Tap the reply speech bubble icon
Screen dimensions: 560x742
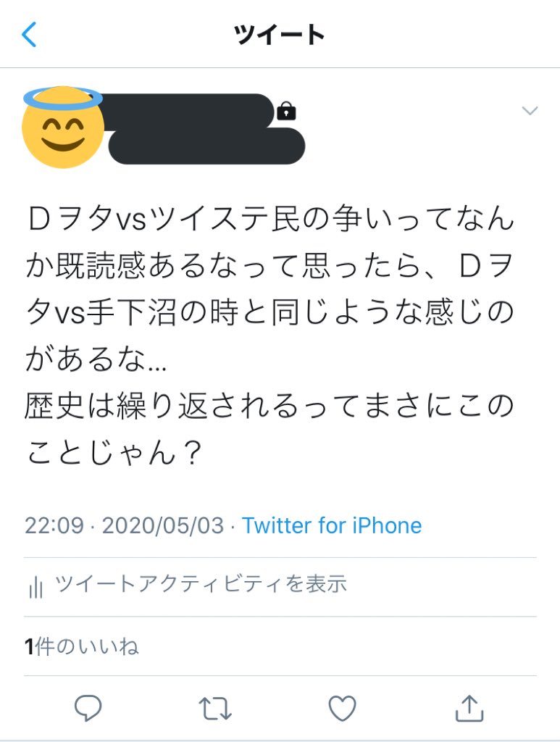88,708
